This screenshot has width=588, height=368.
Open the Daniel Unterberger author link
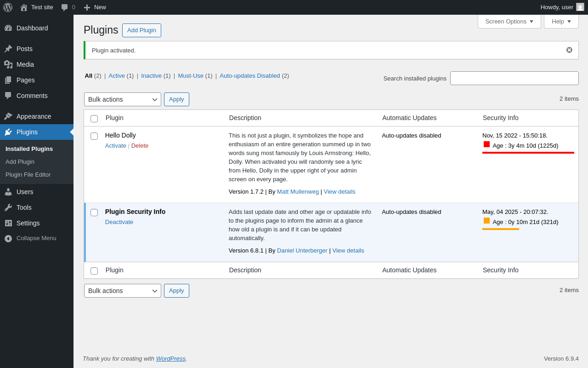(302, 251)
